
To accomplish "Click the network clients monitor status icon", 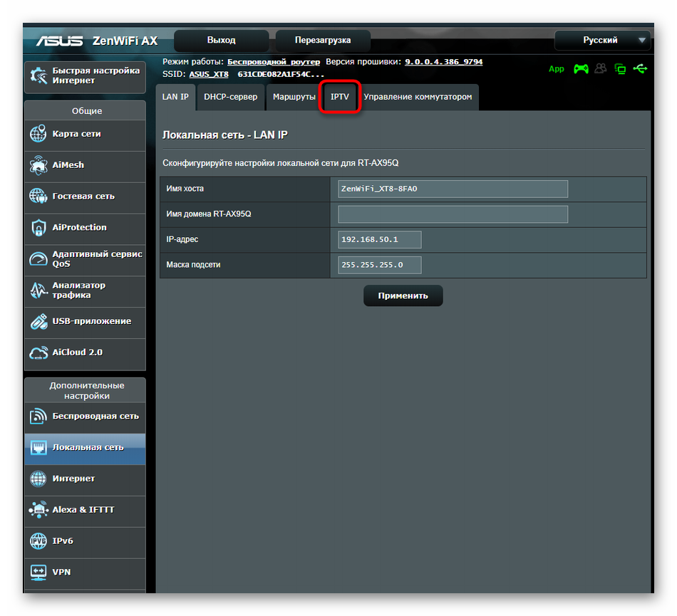I will [621, 69].
